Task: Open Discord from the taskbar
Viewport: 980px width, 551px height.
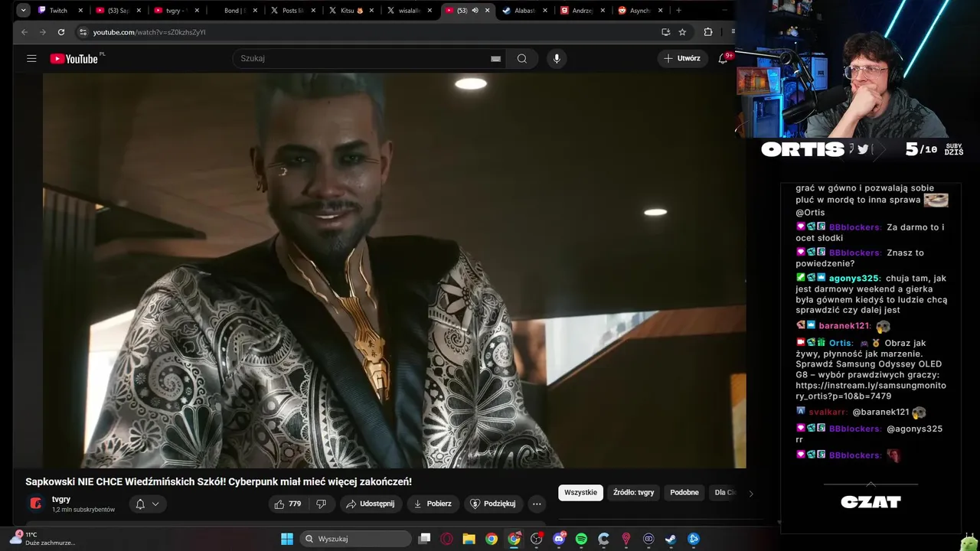Action: click(559, 539)
